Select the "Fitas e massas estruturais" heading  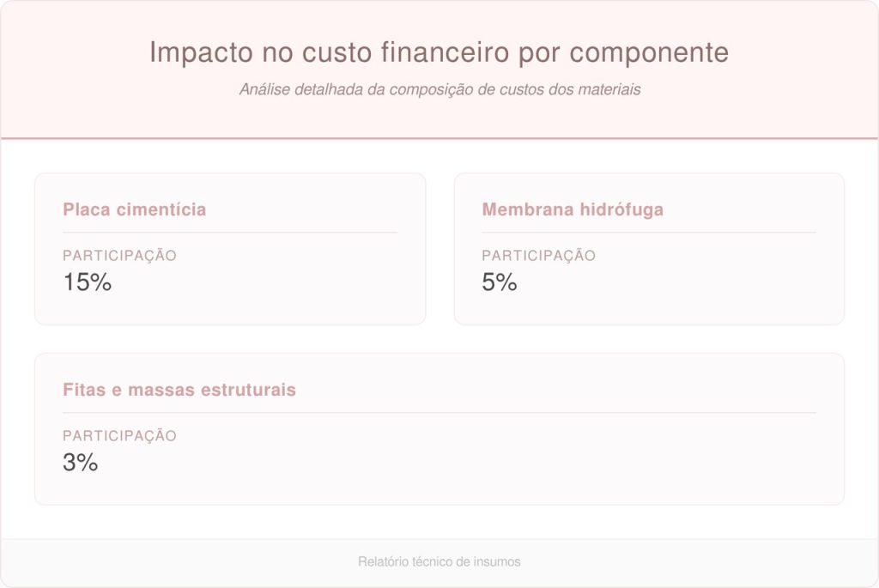[x=179, y=390]
